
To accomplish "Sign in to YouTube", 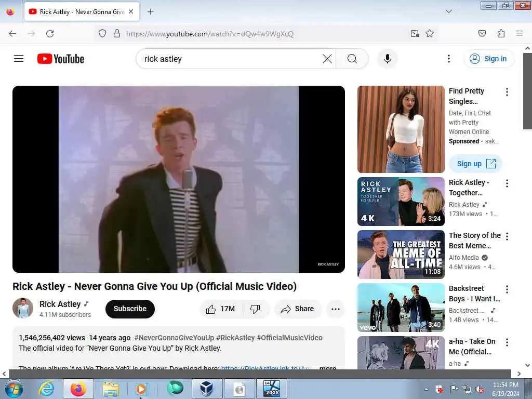I will pos(488,59).
